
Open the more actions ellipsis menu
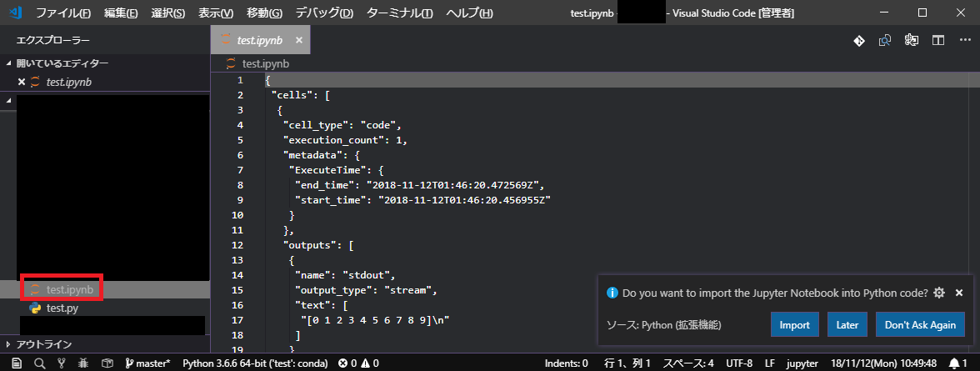tap(963, 40)
